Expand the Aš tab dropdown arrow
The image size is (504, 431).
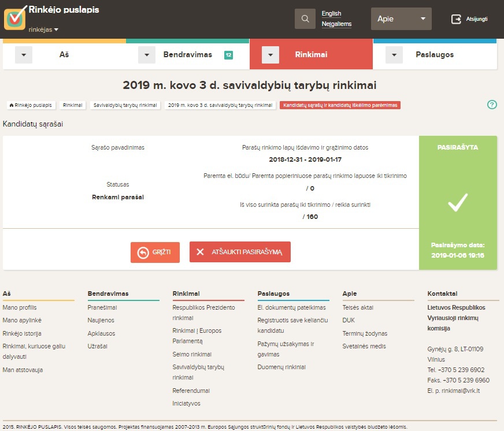[24, 55]
